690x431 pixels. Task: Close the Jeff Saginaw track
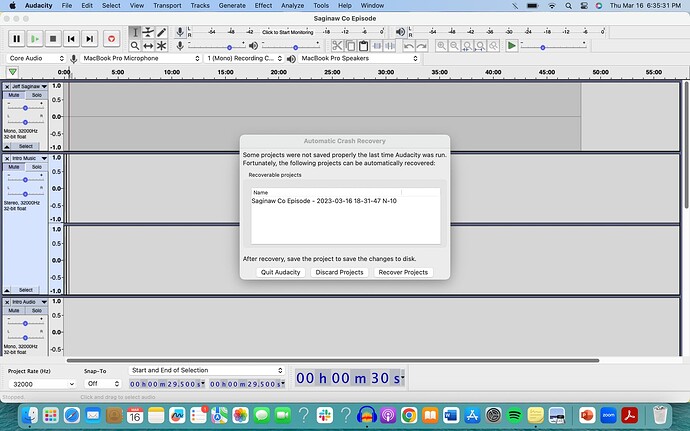point(8,87)
